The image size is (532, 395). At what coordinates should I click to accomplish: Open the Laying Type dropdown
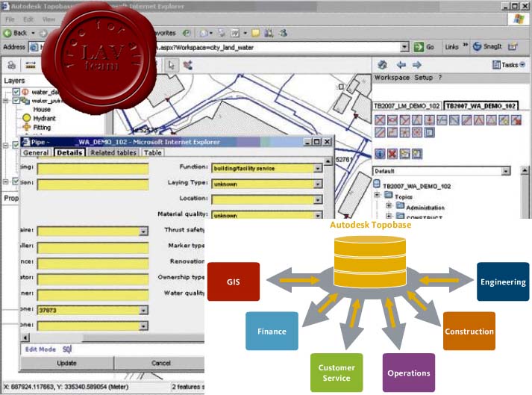tap(318, 184)
